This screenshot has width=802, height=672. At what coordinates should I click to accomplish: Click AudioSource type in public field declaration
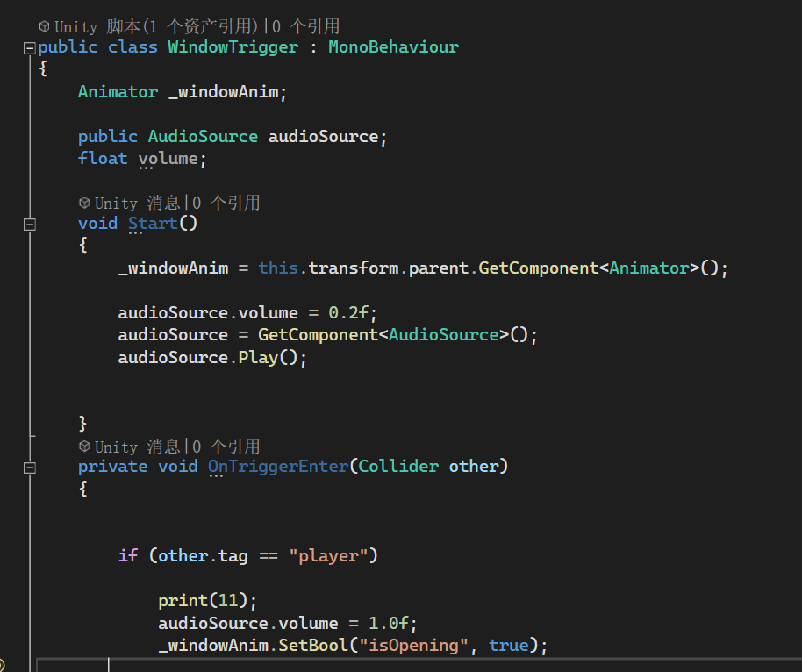[x=203, y=137]
